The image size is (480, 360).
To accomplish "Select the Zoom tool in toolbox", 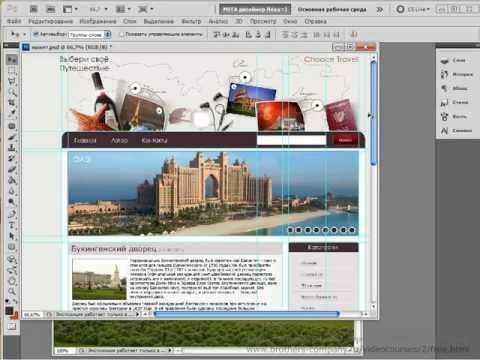I will coord(12,291).
